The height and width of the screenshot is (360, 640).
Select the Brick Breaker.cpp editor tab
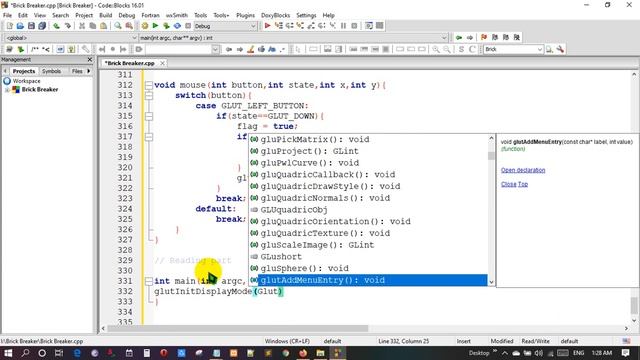coord(130,63)
